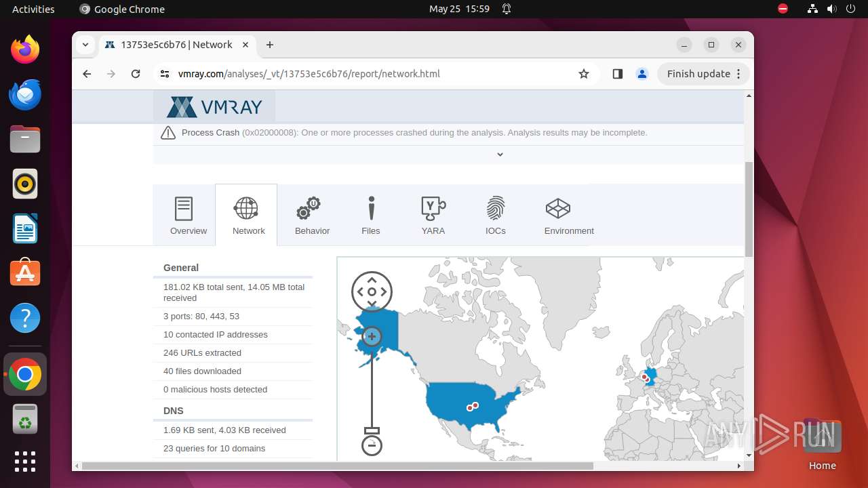Open the clock and calendar menu
This screenshot has width=868, height=488.
tap(459, 9)
